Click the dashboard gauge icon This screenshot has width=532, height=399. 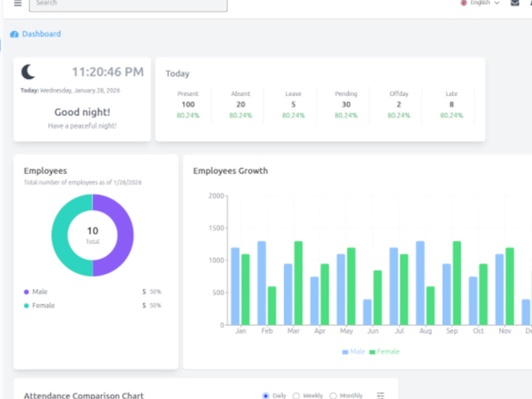click(14, 34)
